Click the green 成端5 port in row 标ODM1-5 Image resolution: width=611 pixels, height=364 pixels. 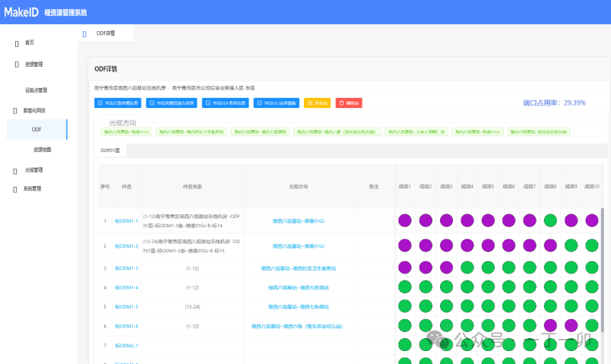pyautogui.click(x=488, y=306)
